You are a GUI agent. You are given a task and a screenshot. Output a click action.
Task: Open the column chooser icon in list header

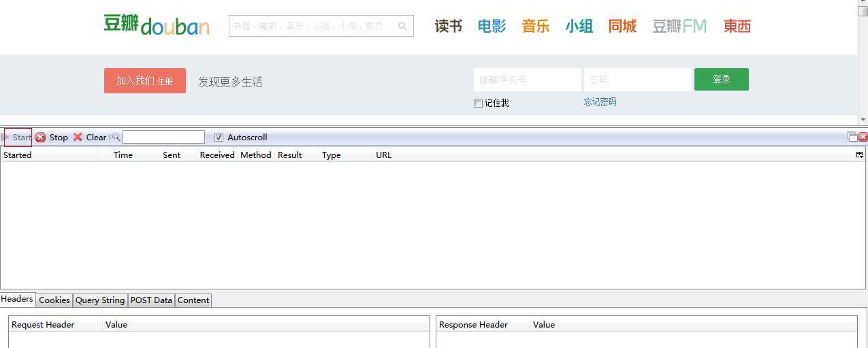click(859, 155)
